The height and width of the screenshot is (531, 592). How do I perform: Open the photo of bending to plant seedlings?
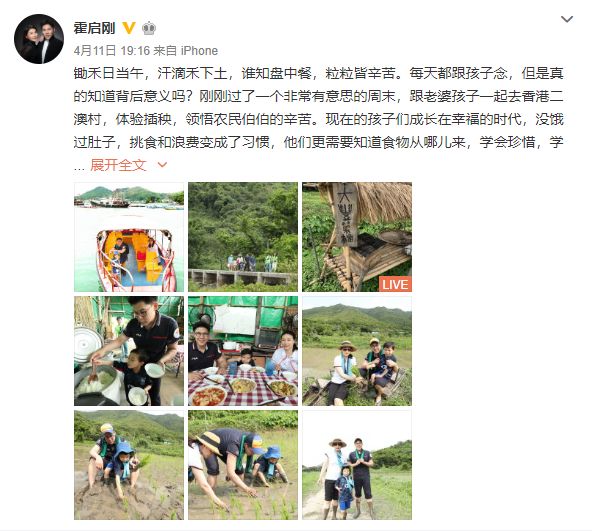[x=243, y=465]
